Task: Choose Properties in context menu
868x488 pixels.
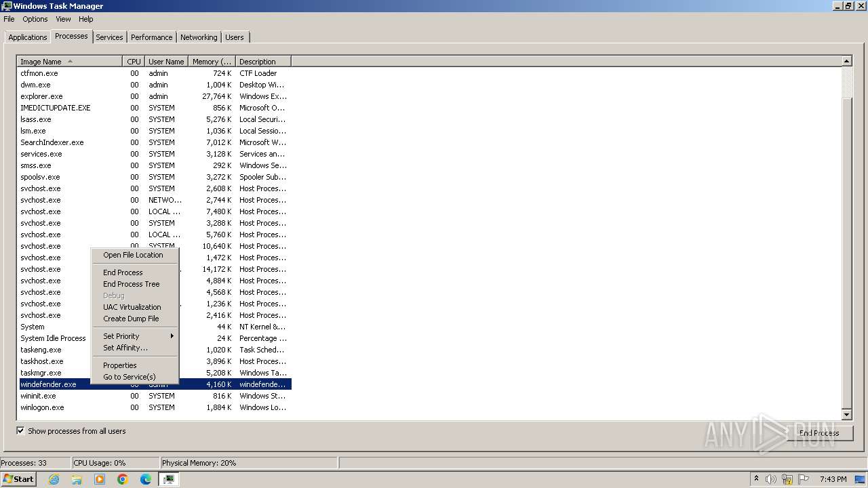Action: click(x=135, y=365)
